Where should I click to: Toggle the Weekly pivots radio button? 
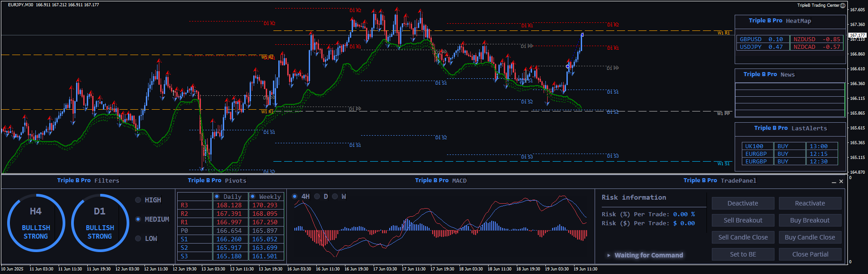click(x=253, y=197)
